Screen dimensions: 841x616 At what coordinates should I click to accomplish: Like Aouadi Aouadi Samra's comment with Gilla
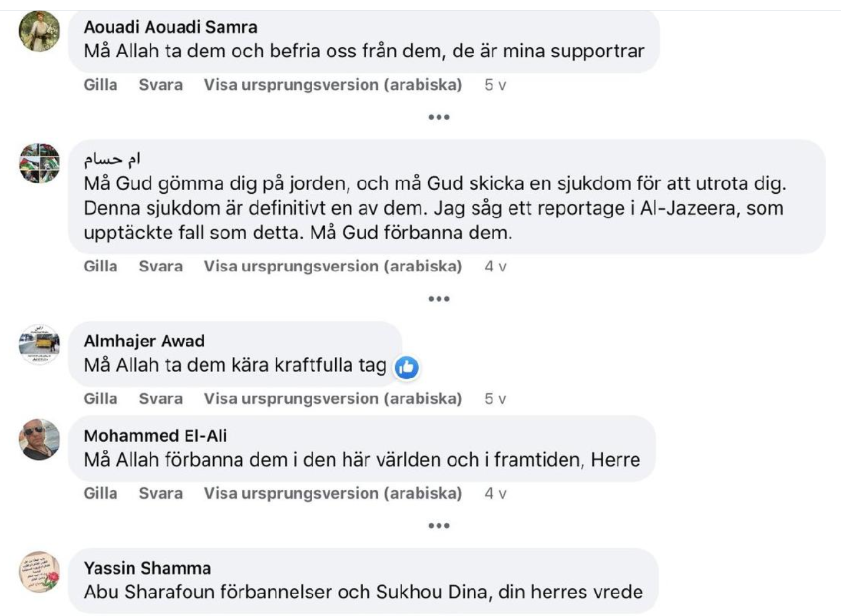coord(100,85)
